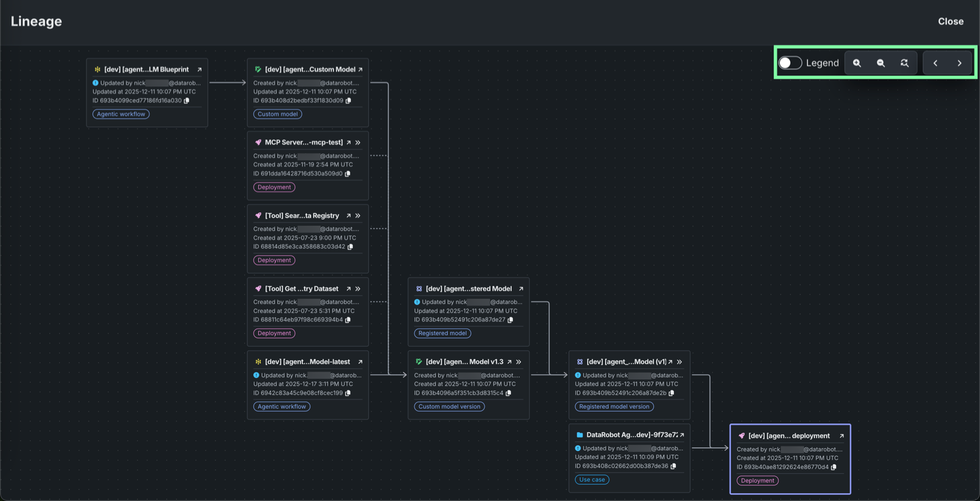Click the zoom out magnifier icon
This screenshot has width=980, height=501.
tap(881, 63)
